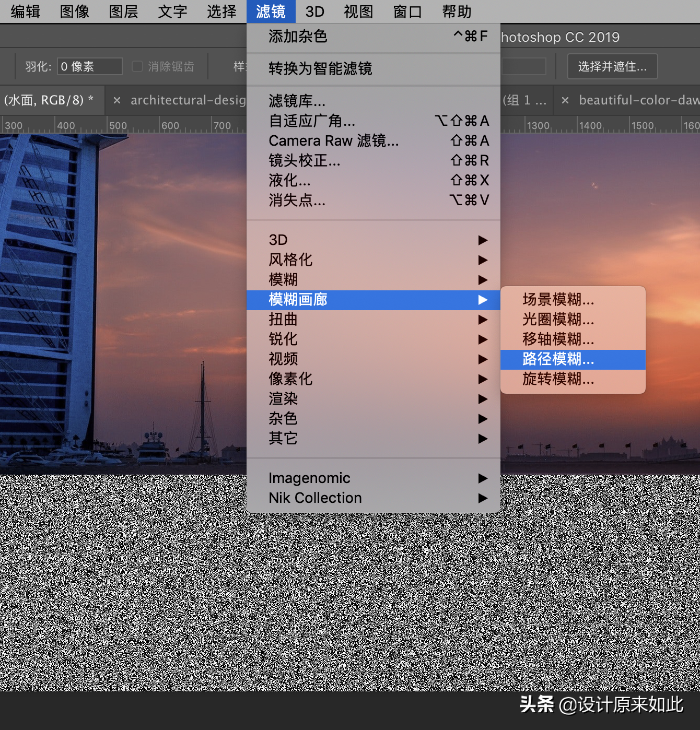Expand the 模糊 submenu

click(x=374, y=279)
